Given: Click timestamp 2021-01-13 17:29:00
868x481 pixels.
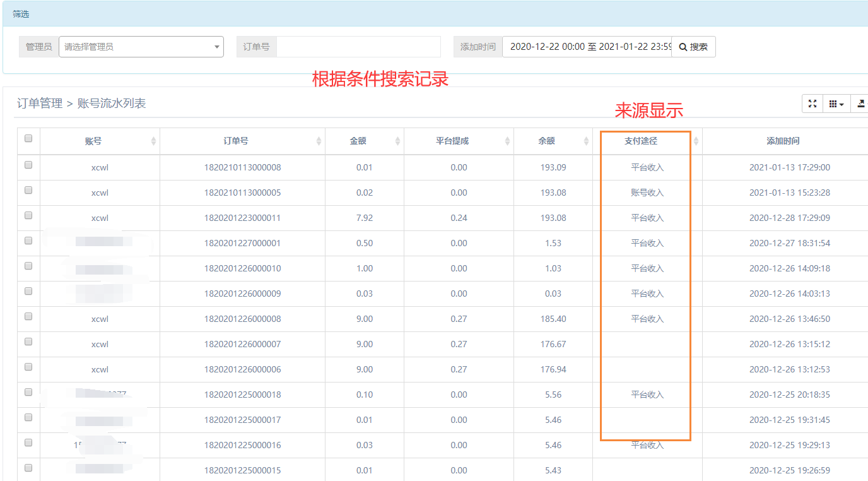Looking at the screenshot, I should 790,167.
